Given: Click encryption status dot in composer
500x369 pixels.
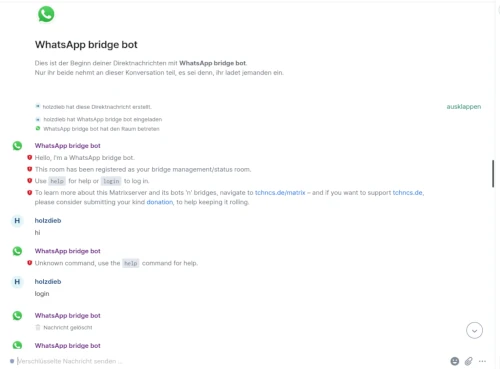Looking at the screenshot, I should click(x=12, y=361).
